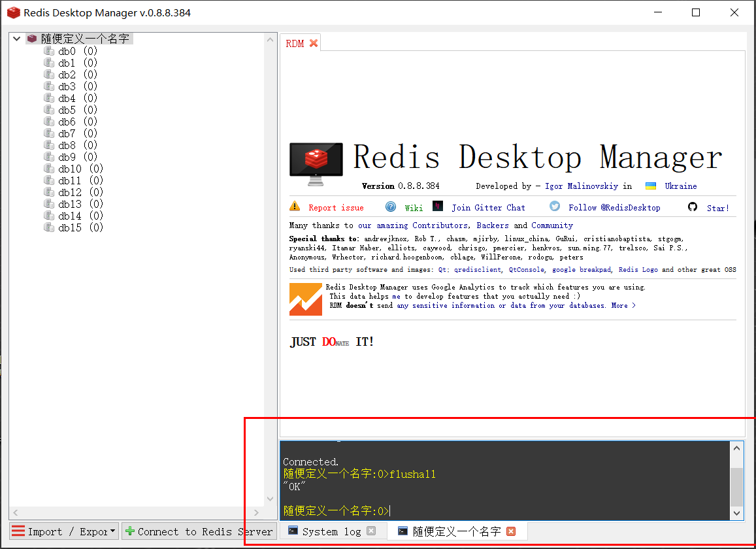Open Follow @RedisDesktop link
The image size is (756, 549).
coord(614,208)
